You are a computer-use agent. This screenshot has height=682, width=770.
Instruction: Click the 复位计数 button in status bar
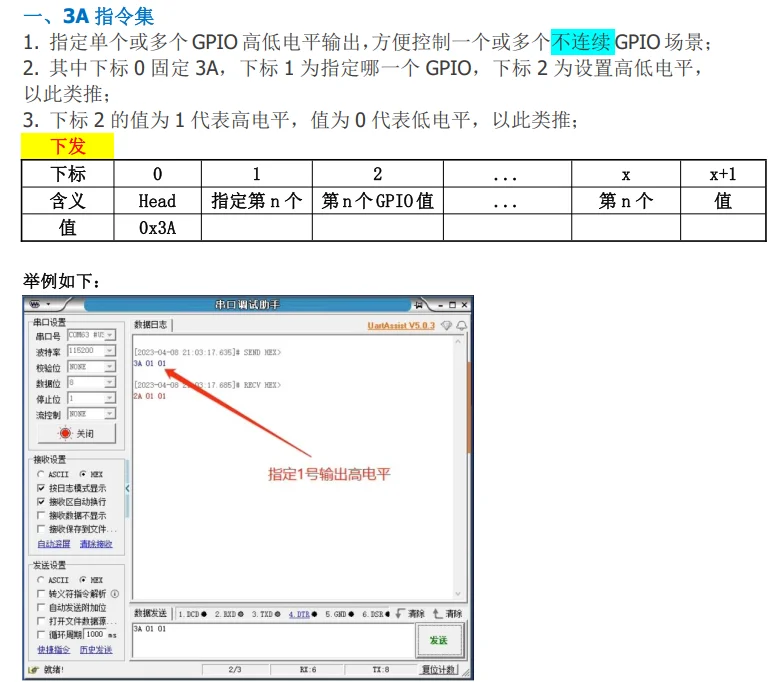pos(439,670)
